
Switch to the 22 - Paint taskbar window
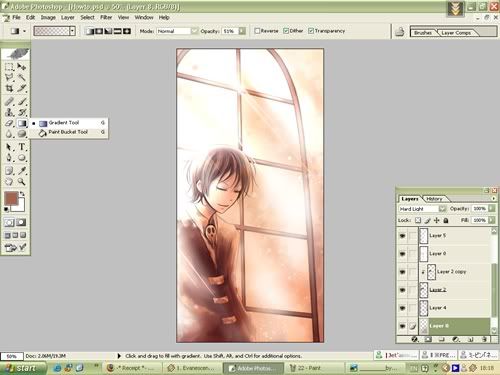click(312, 368)
